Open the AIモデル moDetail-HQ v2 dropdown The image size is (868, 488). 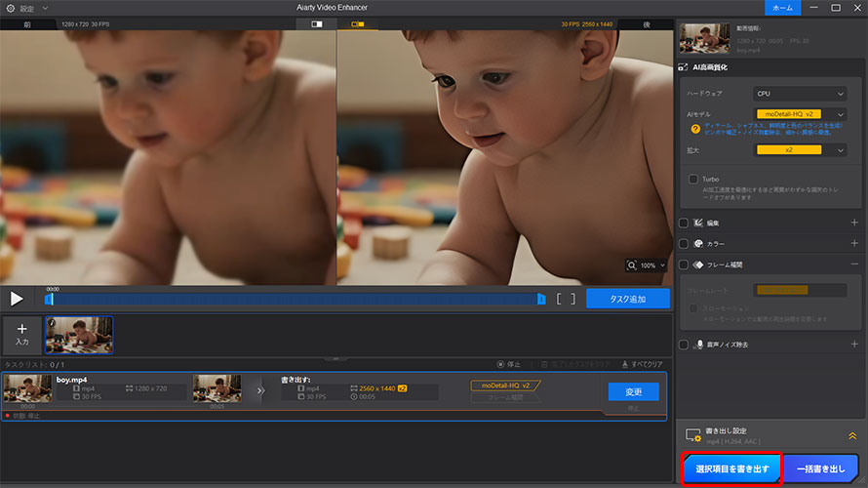coord(799,114)
